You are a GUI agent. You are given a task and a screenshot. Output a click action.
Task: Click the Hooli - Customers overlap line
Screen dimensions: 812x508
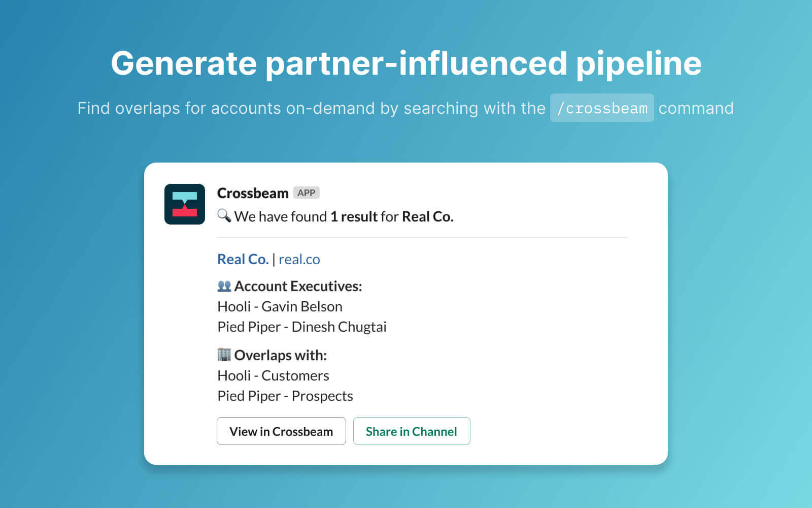pos(273,375)
